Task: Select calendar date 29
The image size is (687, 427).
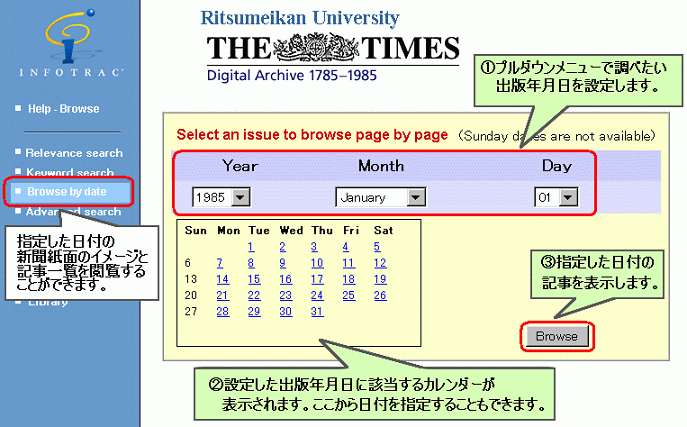Action: click(x=254, y=311)
